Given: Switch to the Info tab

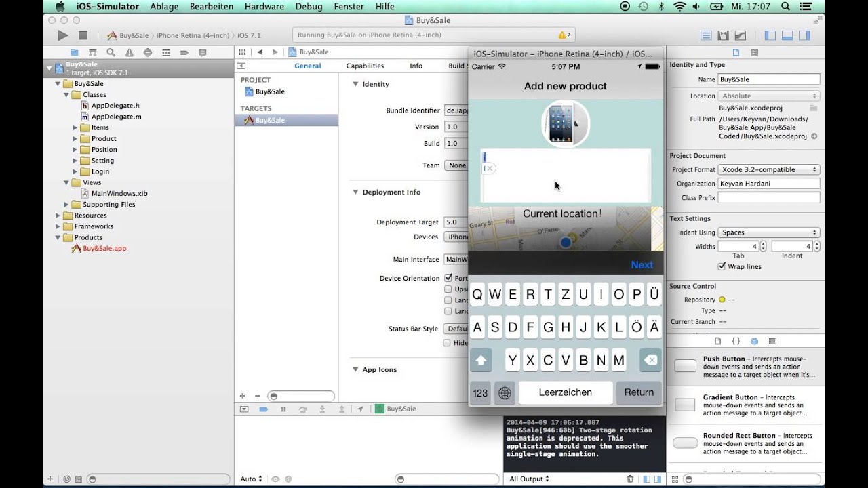Looking at the screenshot, I should click(416, 66).
